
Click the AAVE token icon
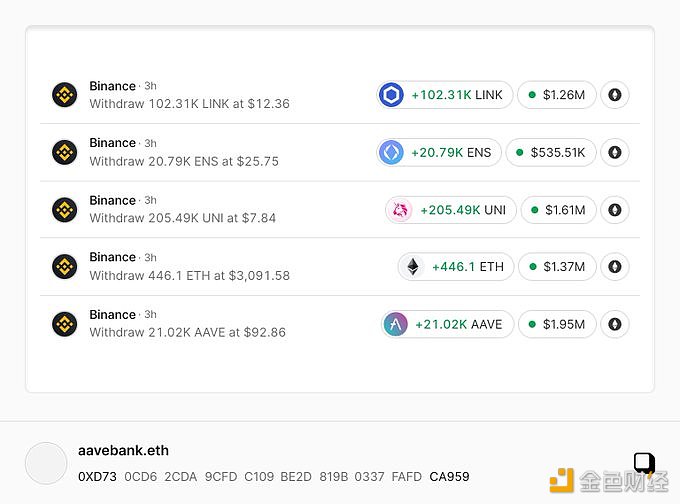point(395,324)
